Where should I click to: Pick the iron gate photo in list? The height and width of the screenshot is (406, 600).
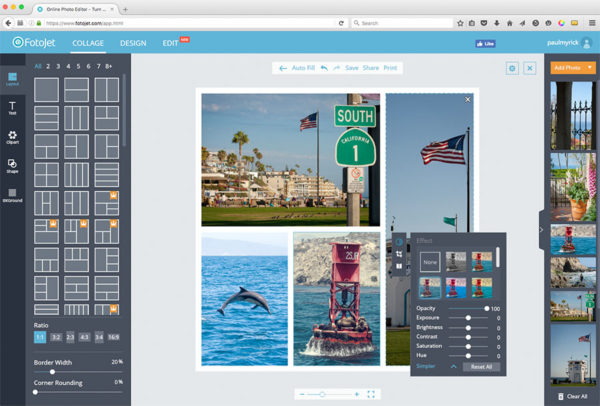(573, 116)
